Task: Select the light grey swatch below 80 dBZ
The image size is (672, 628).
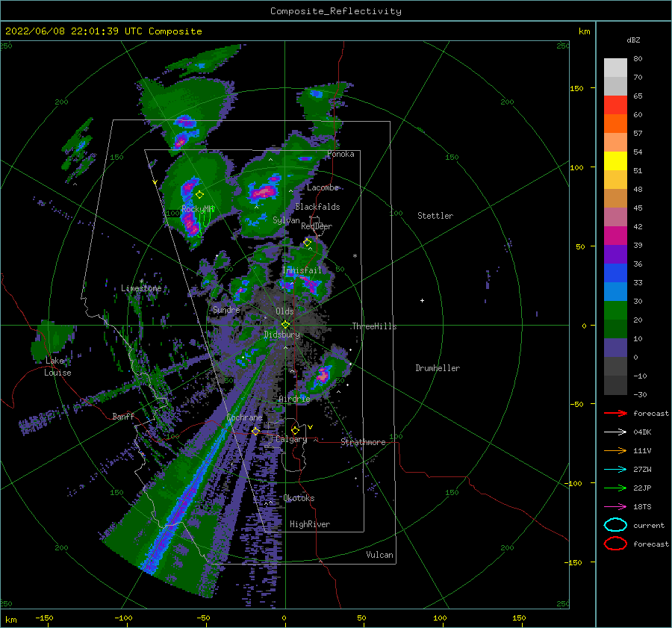Action: [615, 68]
